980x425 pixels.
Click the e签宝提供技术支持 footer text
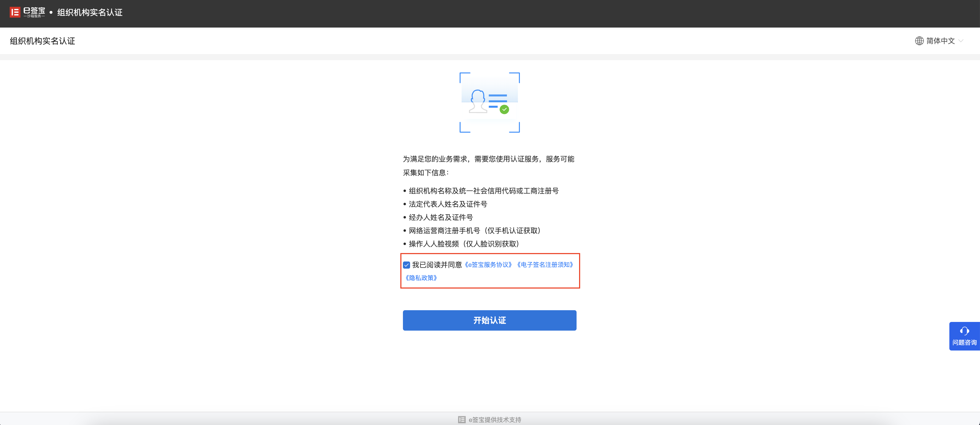click(495, 420)
